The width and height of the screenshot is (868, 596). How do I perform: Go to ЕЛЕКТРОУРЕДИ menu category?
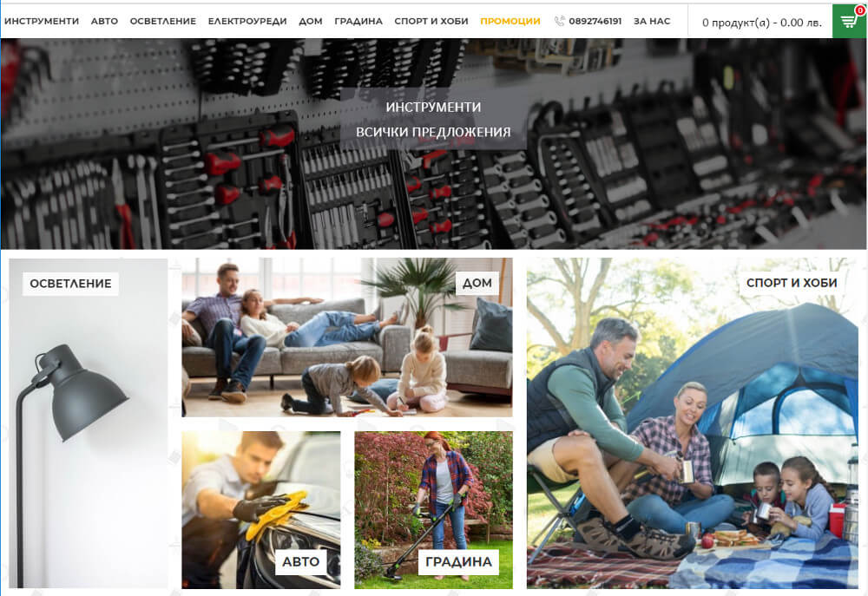[247, 21]
